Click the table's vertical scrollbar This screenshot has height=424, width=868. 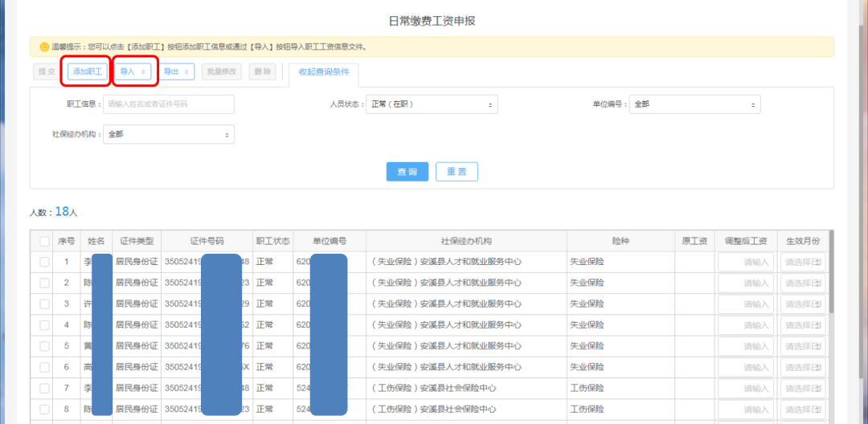pyautogui.click(x=831, y=272)
